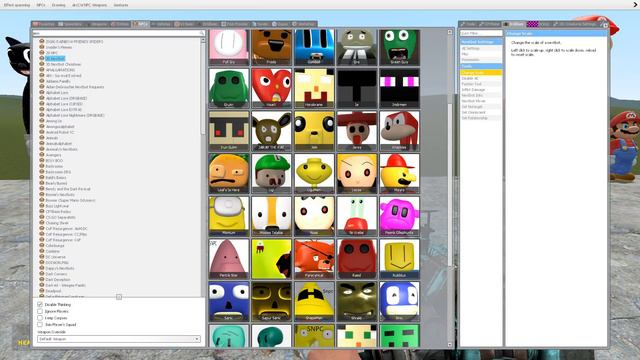The height and width of the screenshot is (360, 640).
Task: Select the blue Sonic-like head at row end
Action: click(399, 301)
